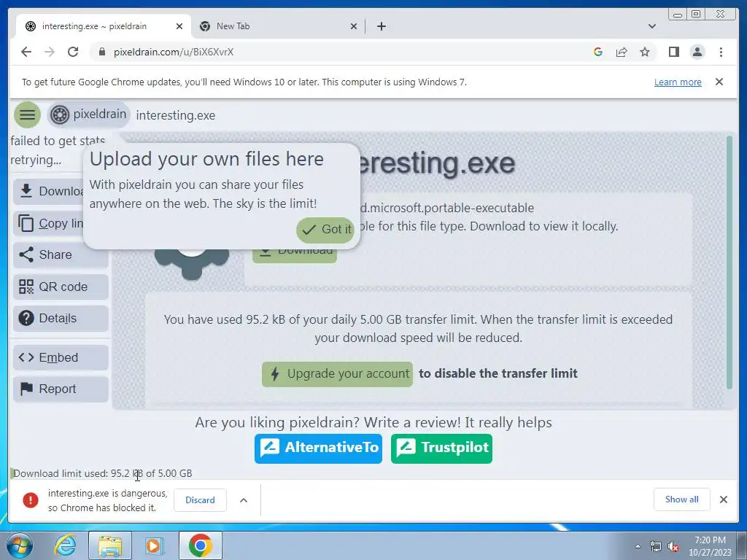
Task: Open the pixeldrain hamburger menu
Action: (27, 114)
